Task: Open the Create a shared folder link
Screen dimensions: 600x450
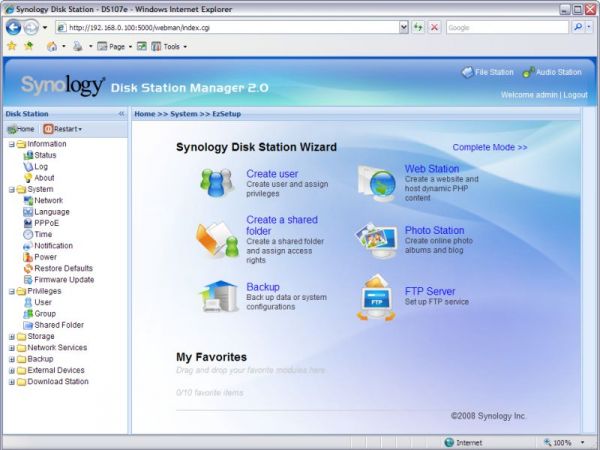Action: tap(282, 225)
